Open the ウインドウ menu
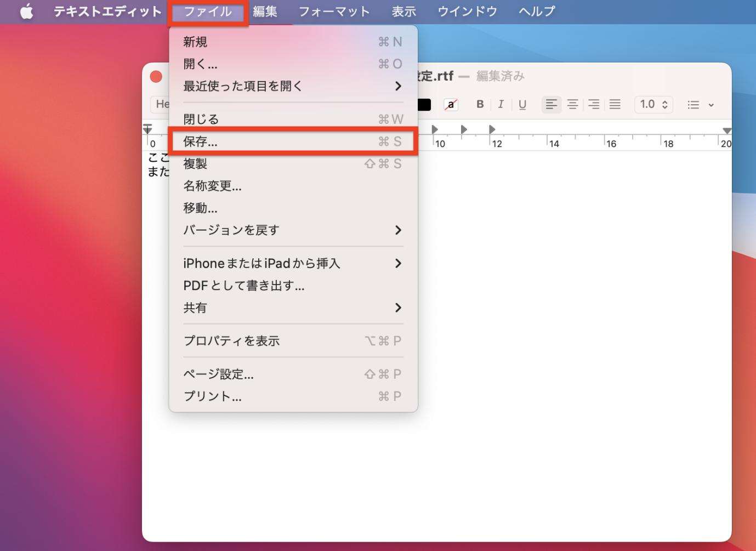 pyautogui.click(x=467, y=12)
